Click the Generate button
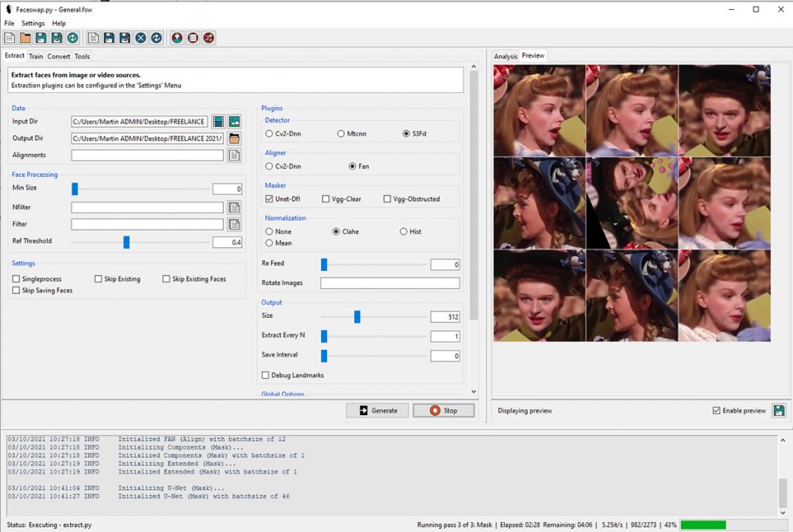The height and width of the screenshot is (532, 793). click(378, 410)
